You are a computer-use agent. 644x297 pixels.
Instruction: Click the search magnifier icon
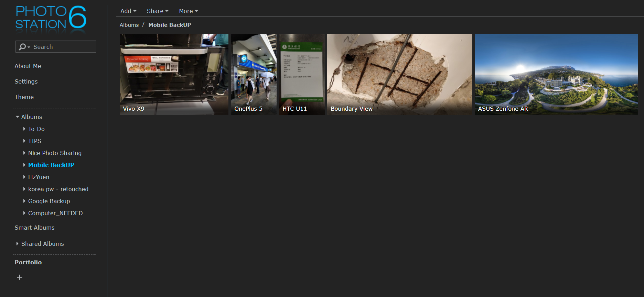[x=23, y=47]
